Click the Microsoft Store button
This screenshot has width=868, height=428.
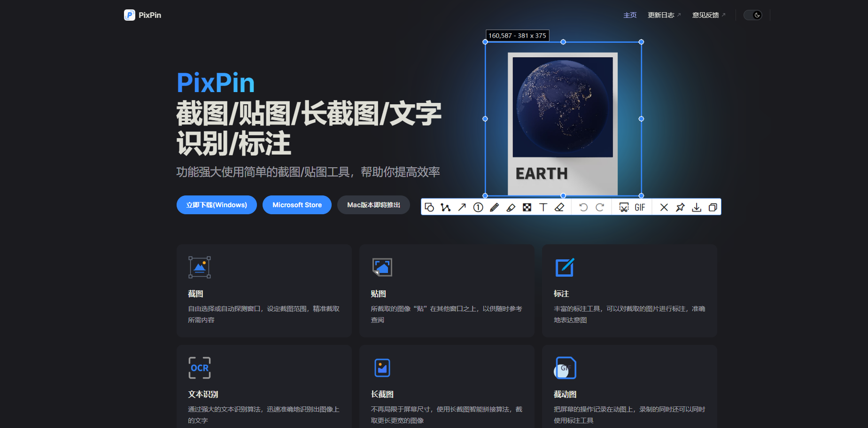click(297, 205)
